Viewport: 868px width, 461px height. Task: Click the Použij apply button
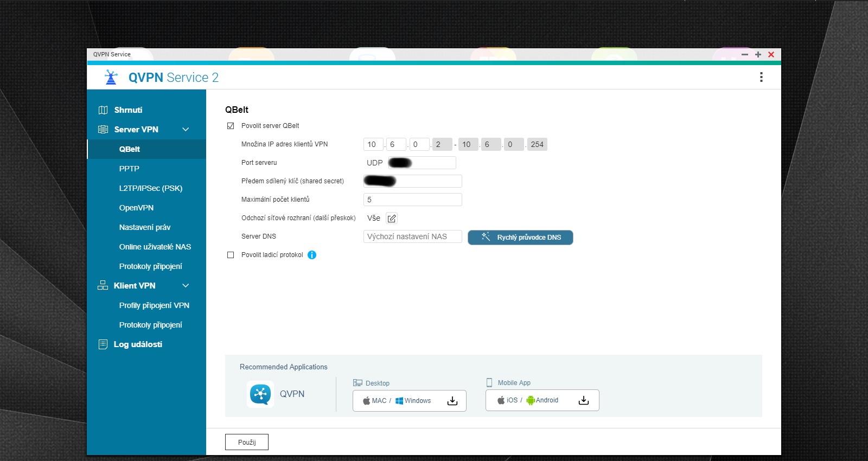tap(247, 442)
